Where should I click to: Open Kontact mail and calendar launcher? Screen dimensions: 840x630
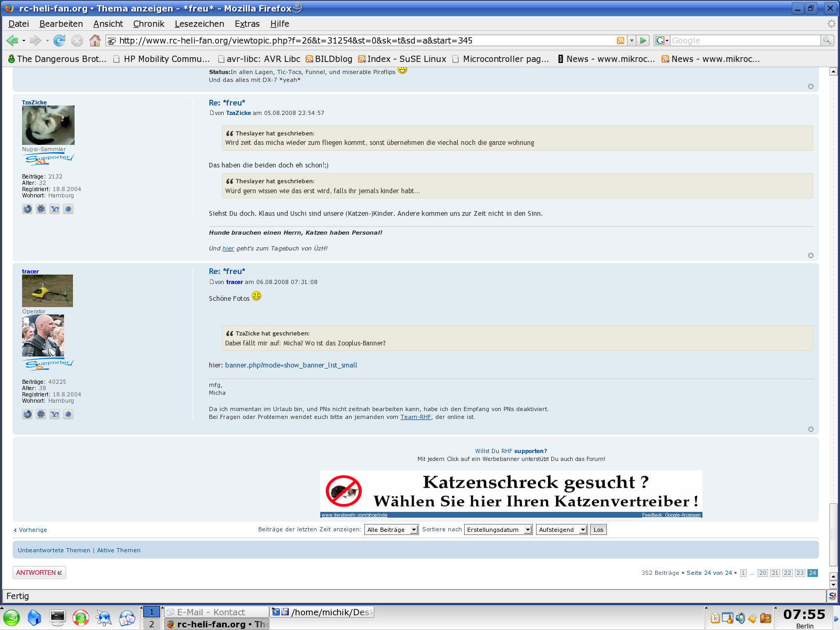(127, 618)
